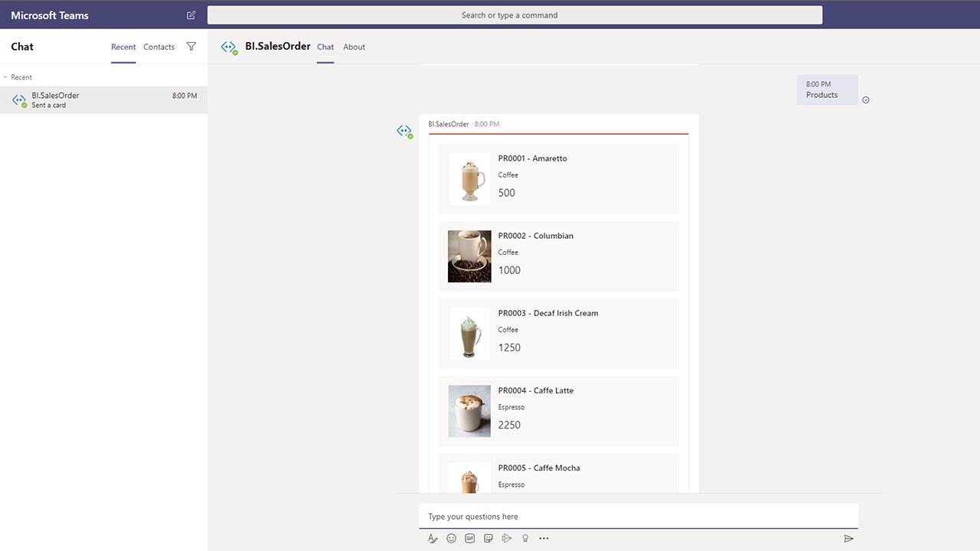Select the PR0003 - Decaf Irish Cream title
This screenshot has width=980, height=551.
click(548, 313)
